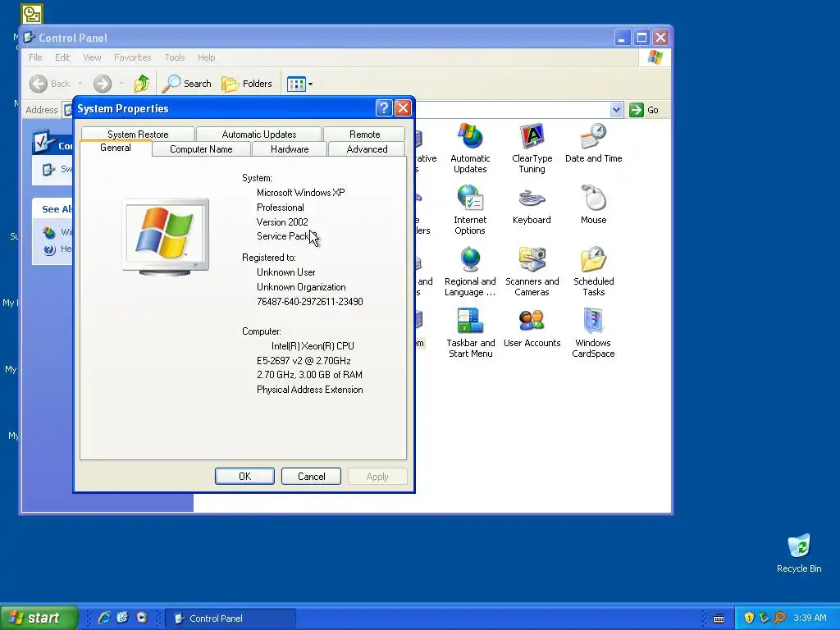The image size is (840, 630).
Task: Open the Automatic Updates control panel icon
Action: pos(470,148)
